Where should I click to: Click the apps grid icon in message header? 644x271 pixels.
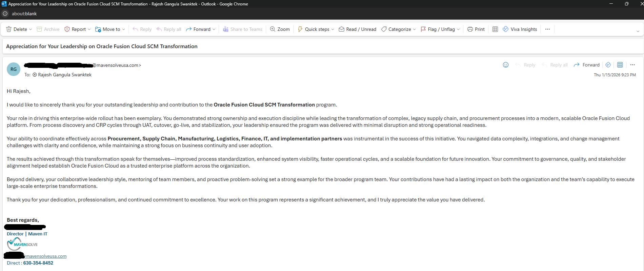click(620, 65)
